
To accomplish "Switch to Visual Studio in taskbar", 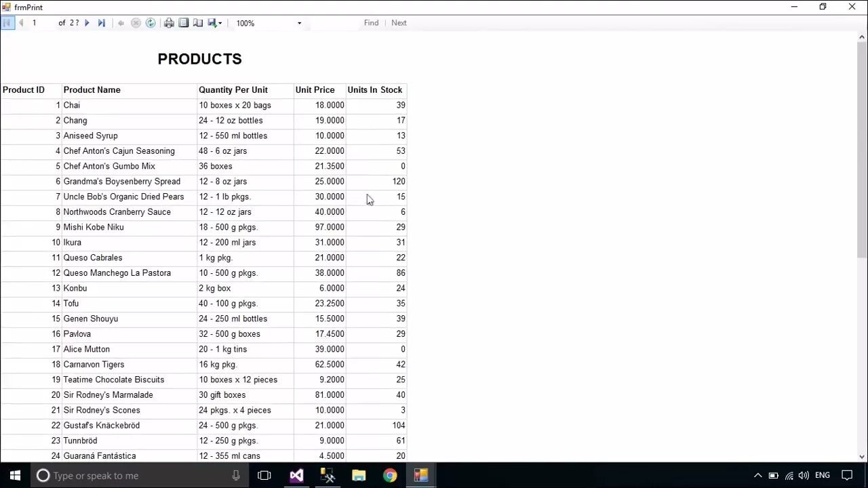I will coord(296,475).
